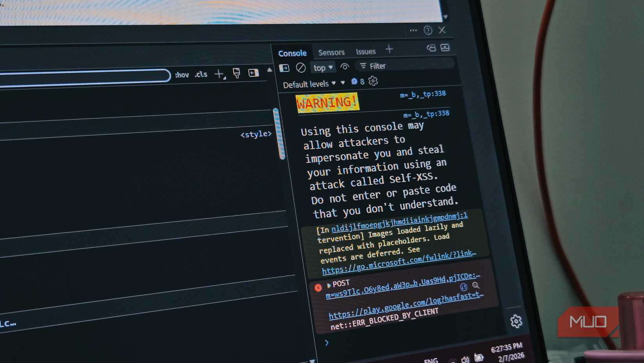Open the nldijlfmoepgjkjhmdiiainkjgmpdnmj:1 link
This screenshot has width=644, height=363.
(x=399, y=222)
